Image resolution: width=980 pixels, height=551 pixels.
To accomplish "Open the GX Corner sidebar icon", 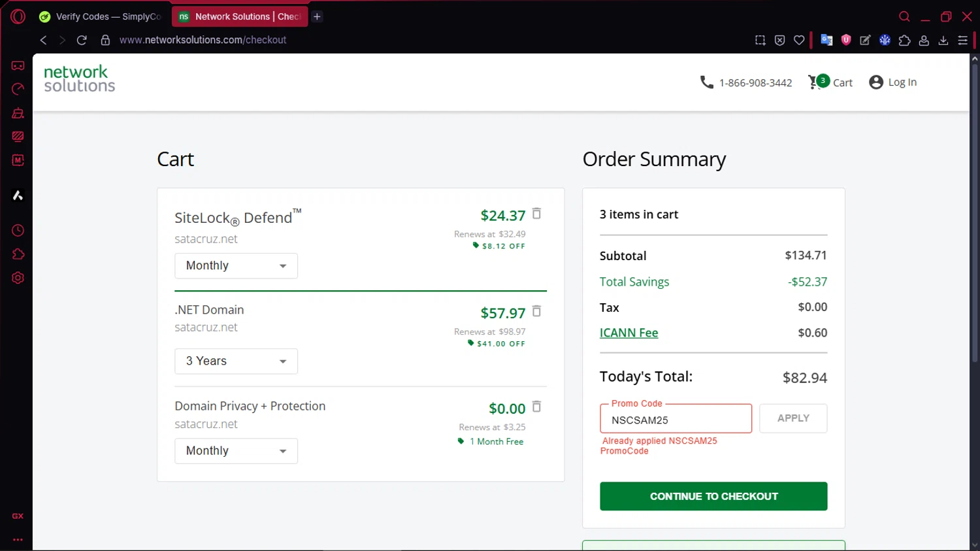I will click(18, 65).
